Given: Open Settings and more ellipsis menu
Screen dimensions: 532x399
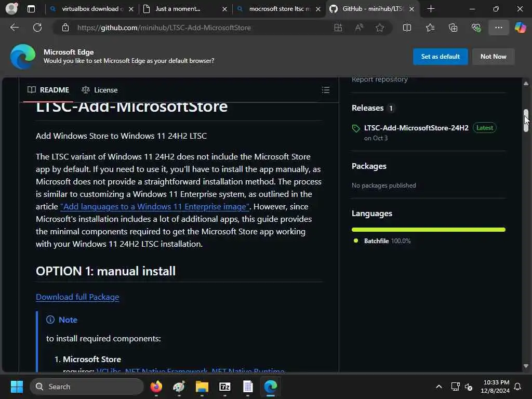Looking at the screenshot, I should (498, 28).
